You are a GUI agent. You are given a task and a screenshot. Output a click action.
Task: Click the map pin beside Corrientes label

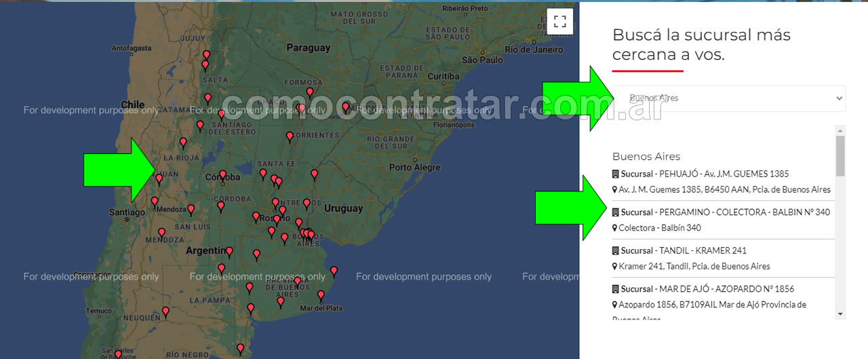(290, 137)
